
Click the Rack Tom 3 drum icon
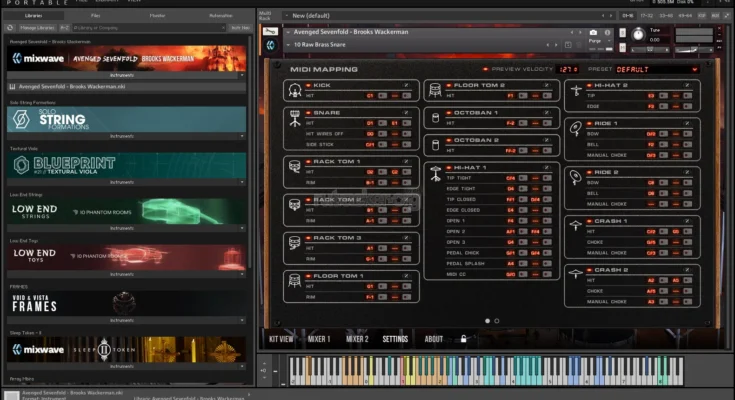pyautogui.click(x=295, y=243)
